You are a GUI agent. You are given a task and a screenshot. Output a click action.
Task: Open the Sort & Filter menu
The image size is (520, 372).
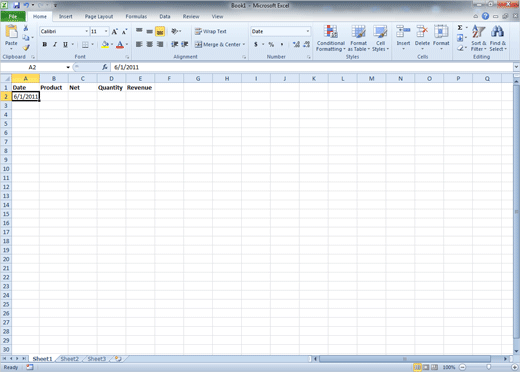click(x=479, y=38)
